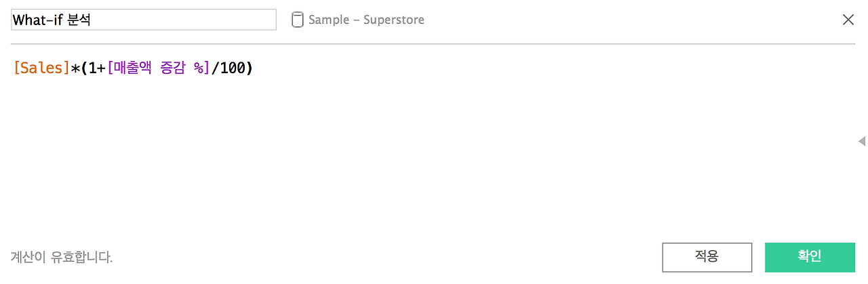Viewport: 868px width, 284px height.
Task: Click the purple [매출액 증감 %] parameter
Action: [x=159, y=68]
